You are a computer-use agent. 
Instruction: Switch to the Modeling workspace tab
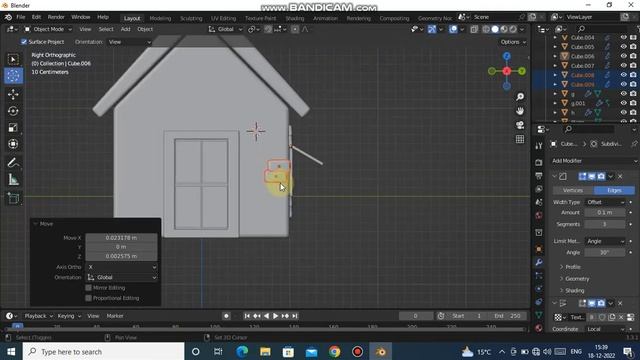[x=160, y=18]
